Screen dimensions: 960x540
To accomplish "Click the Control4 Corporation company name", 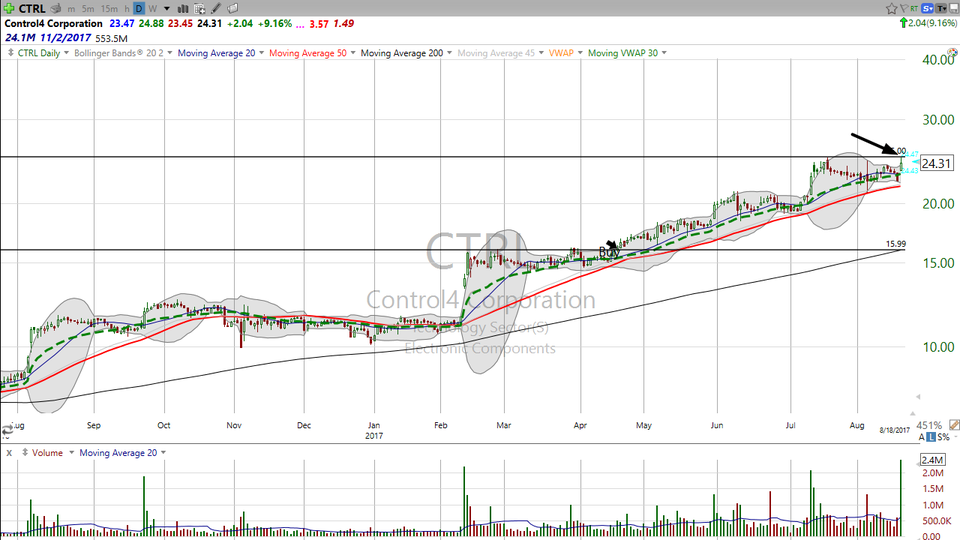I will coord(53,24).
